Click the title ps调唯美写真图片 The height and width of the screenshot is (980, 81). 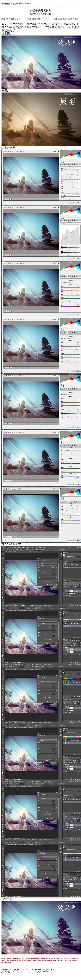click(40, 11)
